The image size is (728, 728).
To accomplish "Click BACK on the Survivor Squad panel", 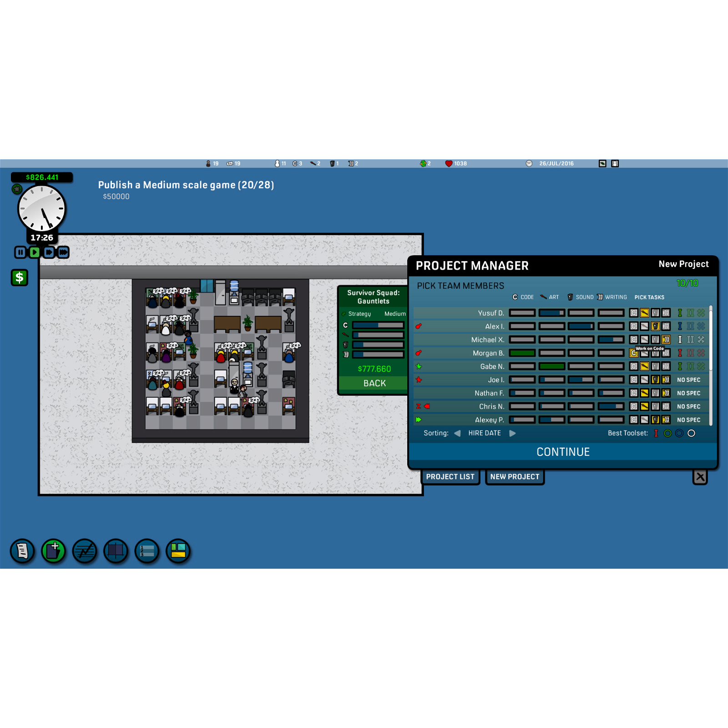I will click(374, 383).
